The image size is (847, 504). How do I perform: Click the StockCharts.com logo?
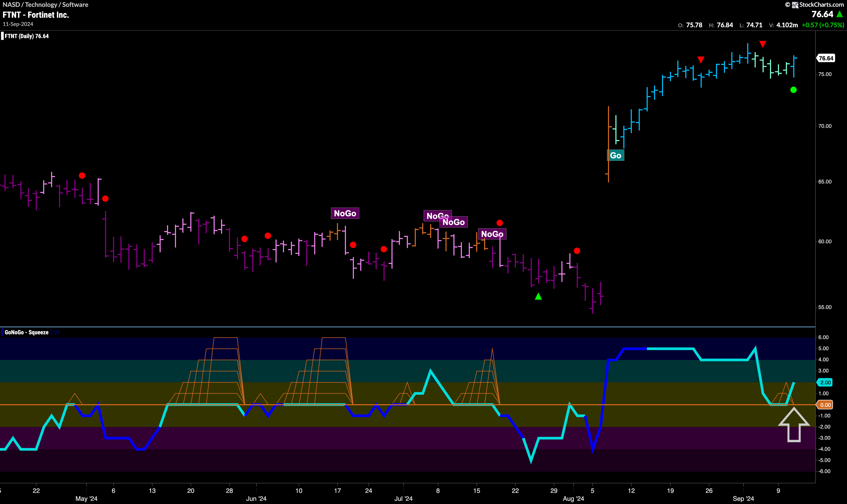[814, 4]
